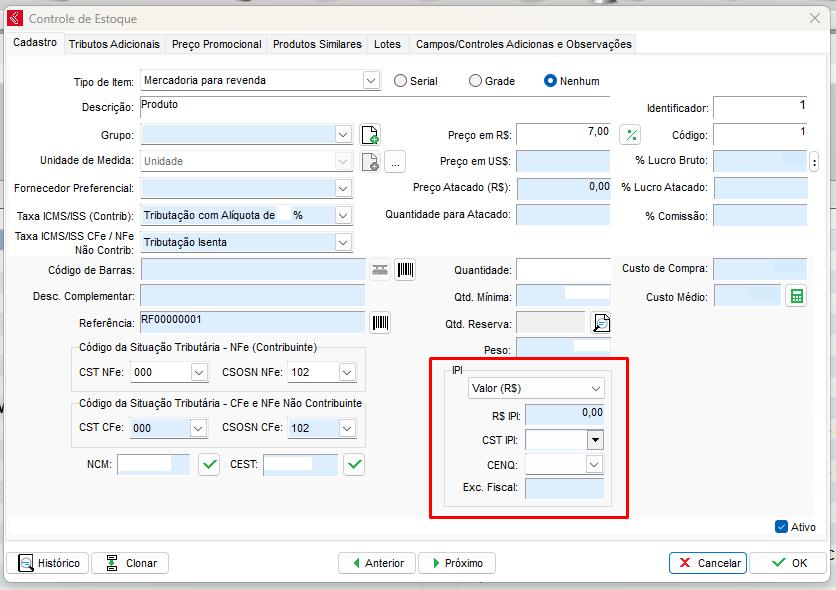Click the % Lucro Atacado field
Image resolution: width=836 pixels, height=590 pixels.
pos(761,189)
